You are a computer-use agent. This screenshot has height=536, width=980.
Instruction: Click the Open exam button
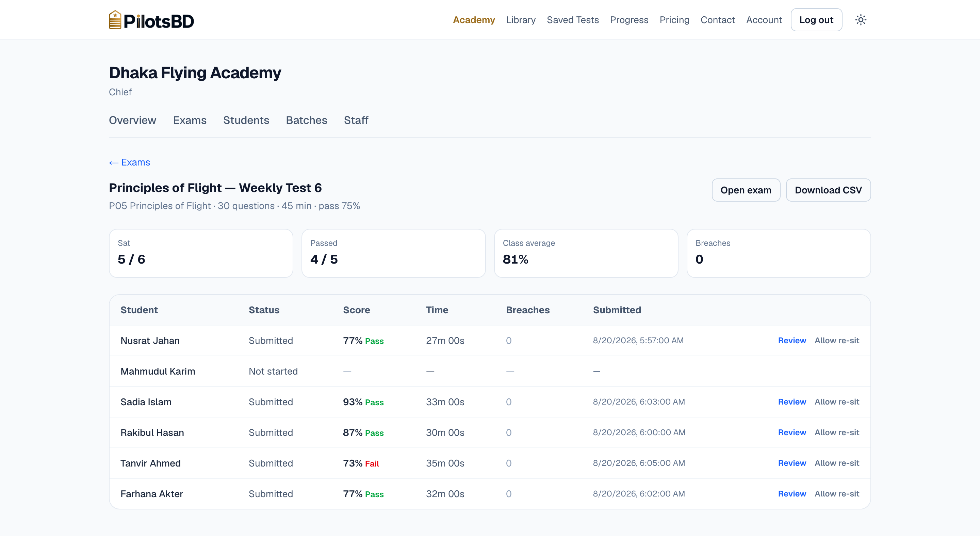(746, 190)
